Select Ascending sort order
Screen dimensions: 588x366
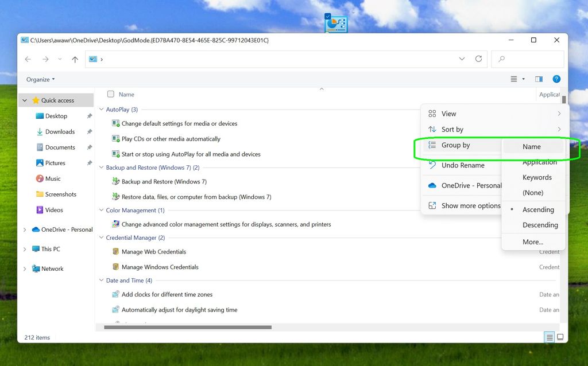(x=537, y=209)
